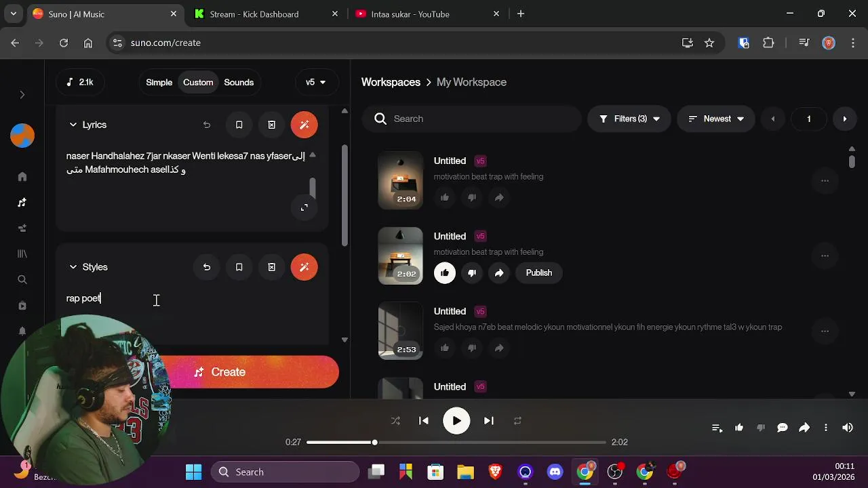868x488 pixels.
Task: Toggle like on second Untitled song (2:02)
Action: click(445, 273)
